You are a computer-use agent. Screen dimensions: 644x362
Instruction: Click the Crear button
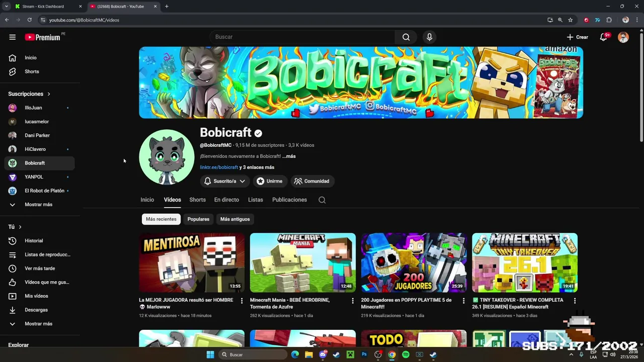coord(577,37)
